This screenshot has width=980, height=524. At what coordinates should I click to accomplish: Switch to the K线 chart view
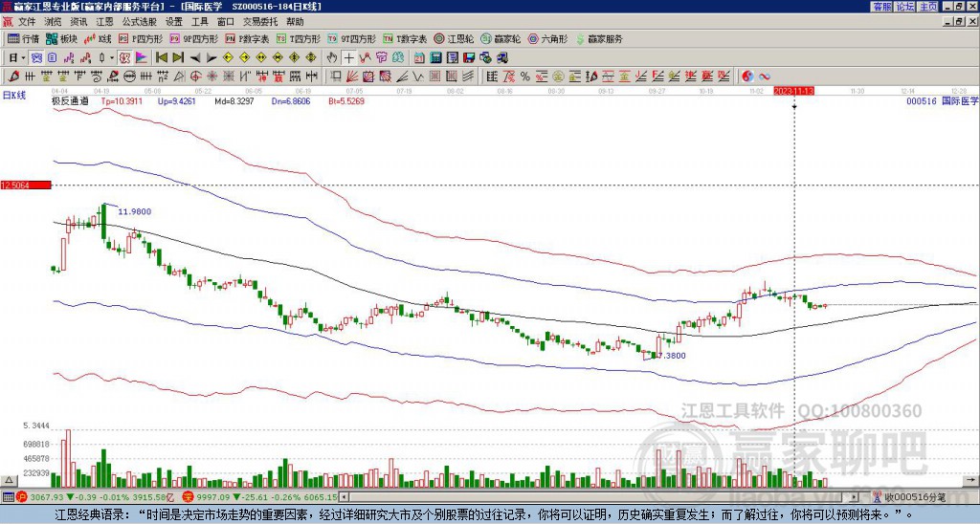(98, 38)
